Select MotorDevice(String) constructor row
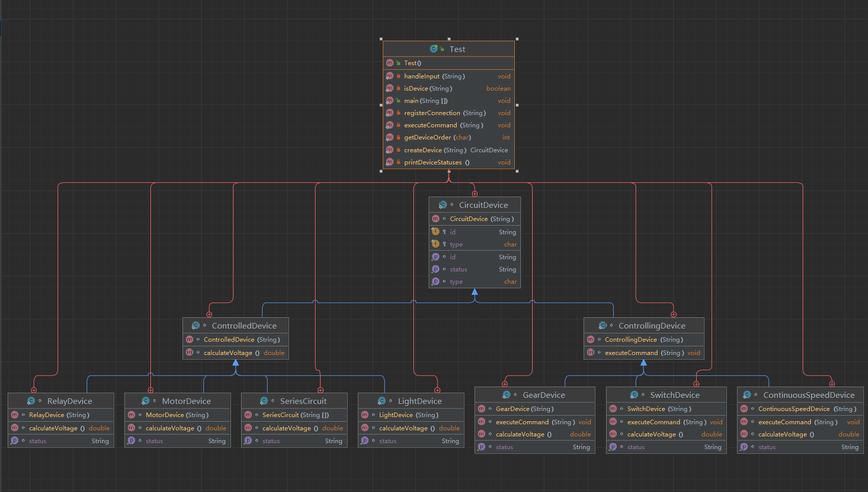Image resolution: width=868 pixels, height=492 pixels. pyautogui.click(x=177, y=415)
